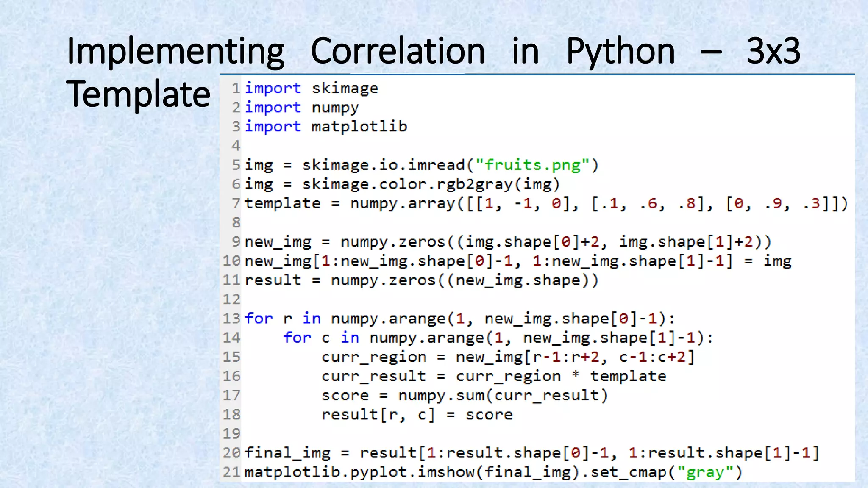Click line number 4 in the gutter

[x=236, y=146]
